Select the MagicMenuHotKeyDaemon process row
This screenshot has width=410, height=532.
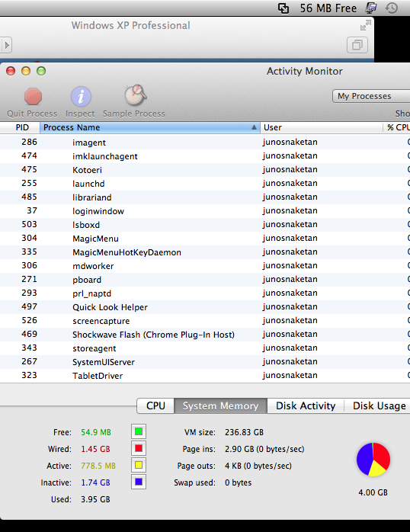[205, 252]
